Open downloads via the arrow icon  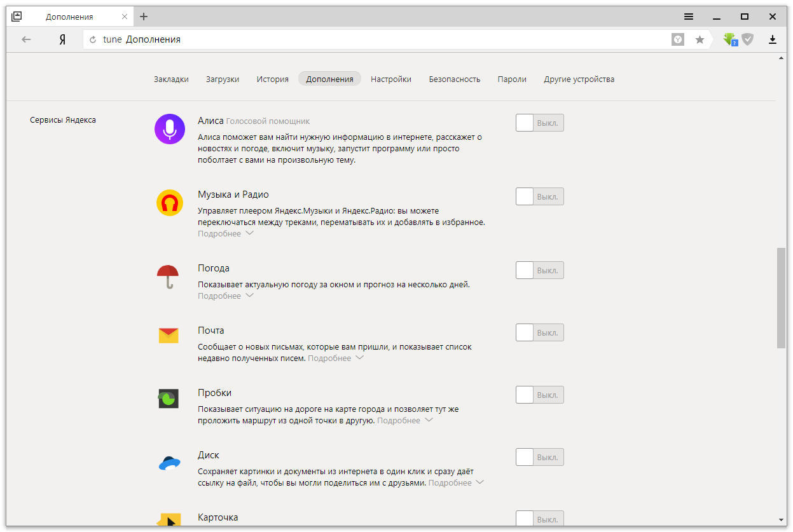(773, 39)
